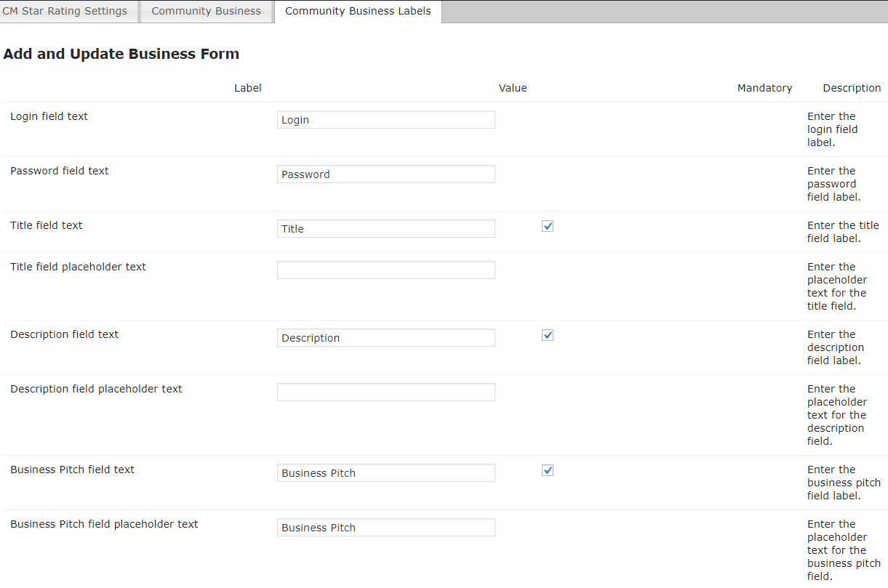The image size is (888, 588).
Task: Uncheck the mandatory checkbox for Title field
Action: 548,226
